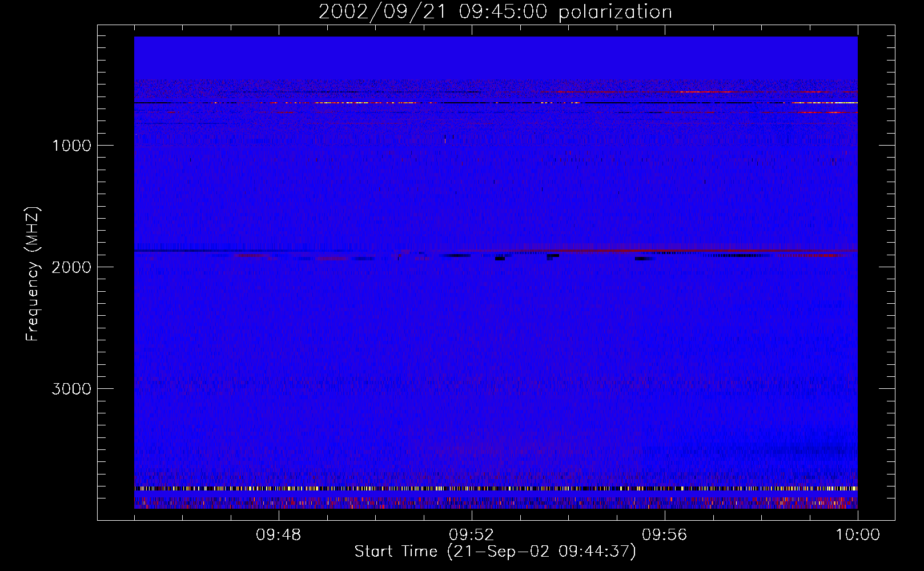Click the 'Frequency (MHZ)' axis label

coord(33,274)
